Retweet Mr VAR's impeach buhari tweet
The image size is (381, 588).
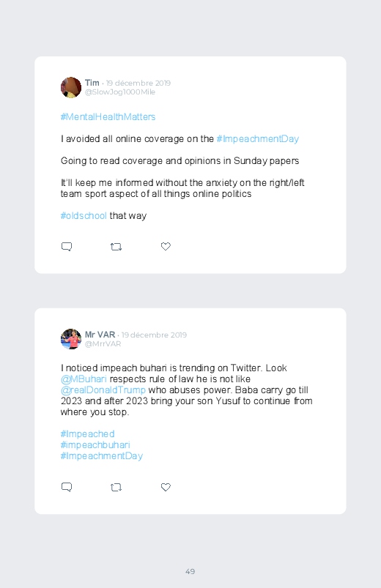point(116,488)
